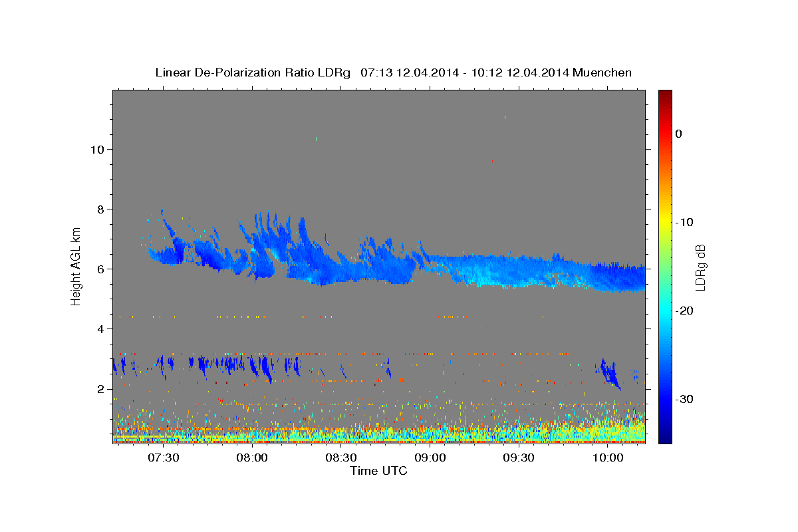Click the 'Time UTC' axis label
This screenshot has height=532, width=798.
pyautogui.click(x=378, y=471)
